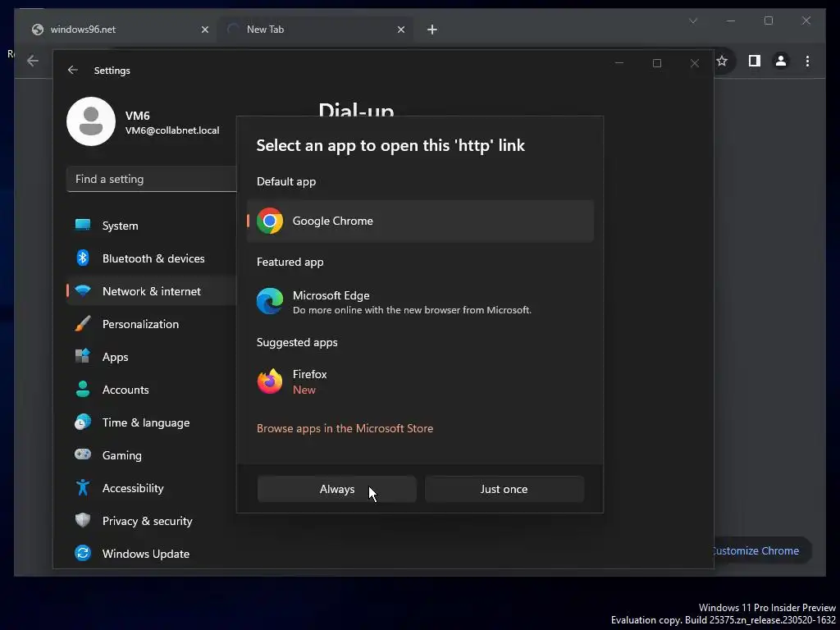The image size is (840, 630).
Task: Open Chrome three-dot menu
Action: tap(807, 61)
